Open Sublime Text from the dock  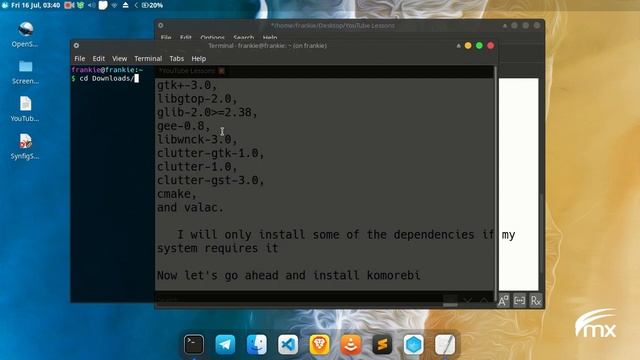coord(382,344)
